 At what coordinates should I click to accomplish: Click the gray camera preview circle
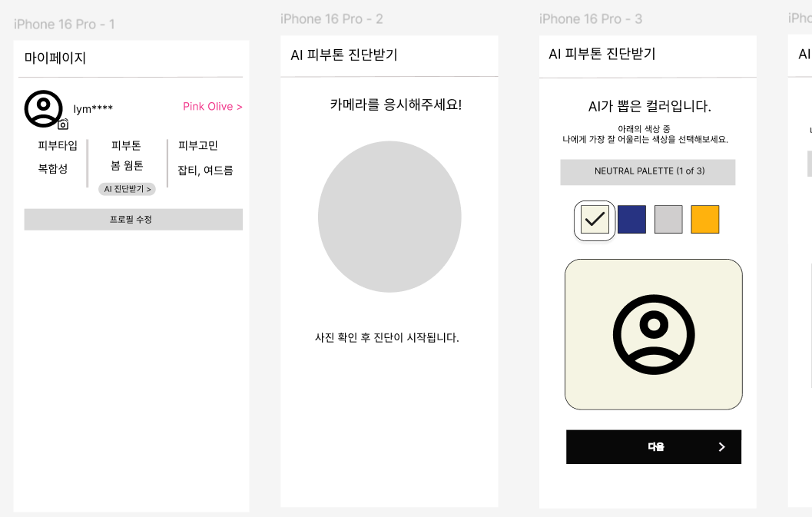389,217
